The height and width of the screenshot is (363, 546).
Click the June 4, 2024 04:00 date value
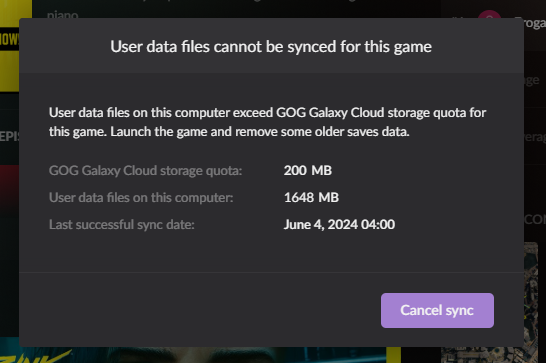coord(339,224)
